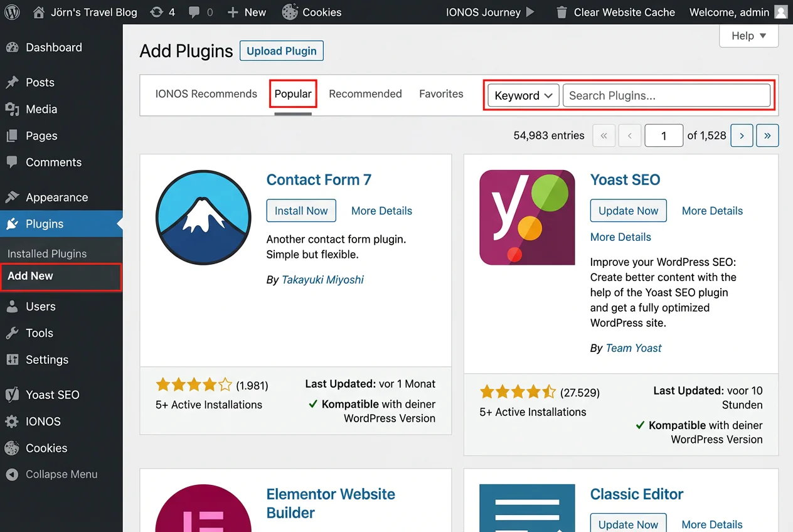Viewport: 793px width, 532px height.
Task: Click the plus New icon in admin bar
Action: click(233, 12)
